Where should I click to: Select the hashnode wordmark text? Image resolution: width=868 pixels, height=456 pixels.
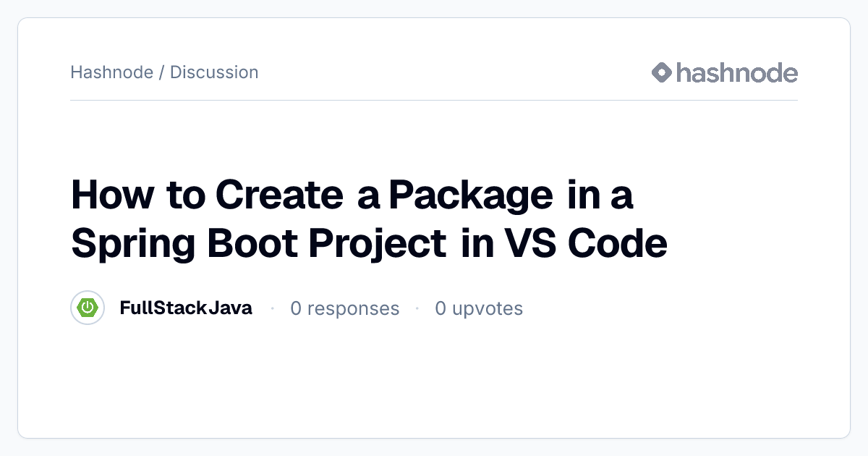[x=737, y=72]
